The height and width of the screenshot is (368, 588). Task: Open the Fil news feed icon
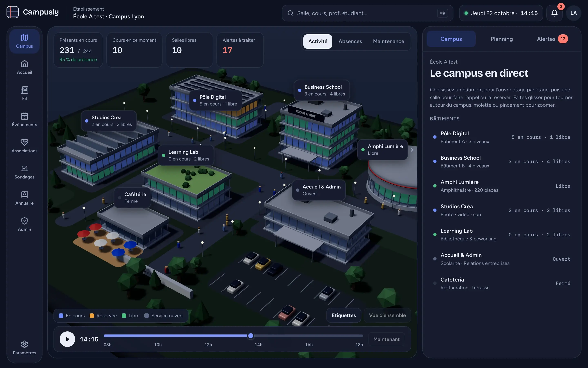[24, 90]
